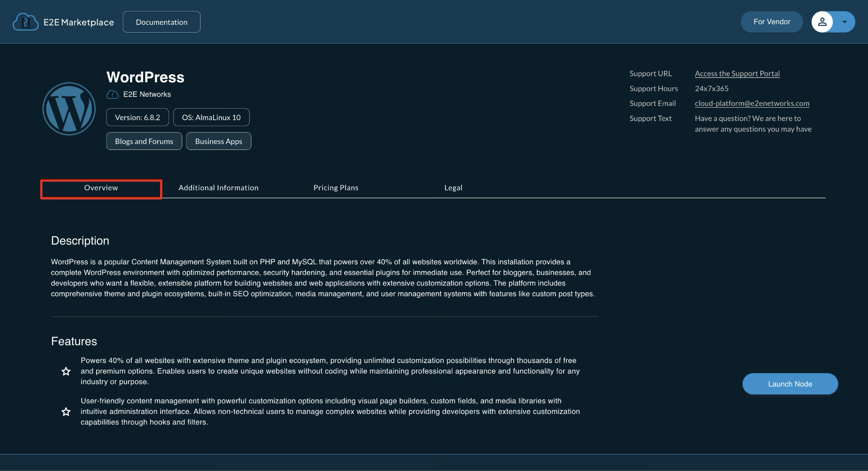868x471 pixels.
Task: Click the E2E Marketplace cloud logo
Action: pyautogui.click(x=25, y=22)
